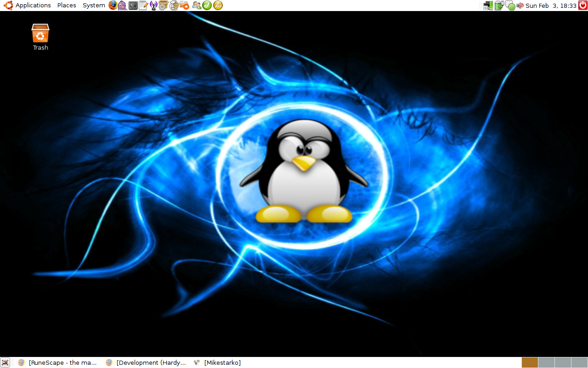Click the Show Desktop button
Viewport: 588px width, 368px height.
(x=5, y=362)
